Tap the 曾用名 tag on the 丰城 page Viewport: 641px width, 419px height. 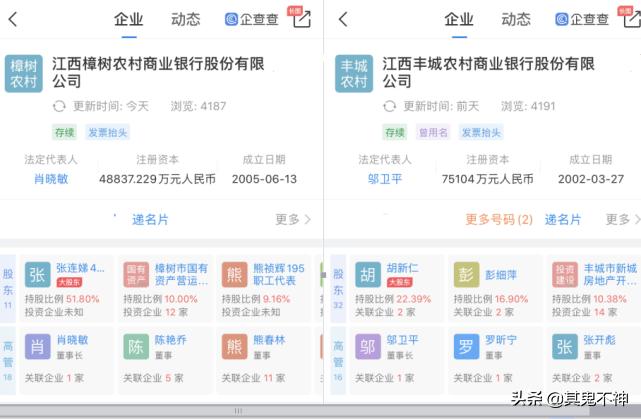click(433, 132)
